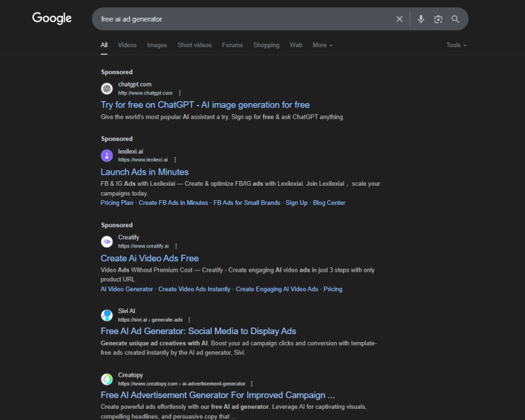
Task: Start voice search with the microphone icon
Action: 421,19
